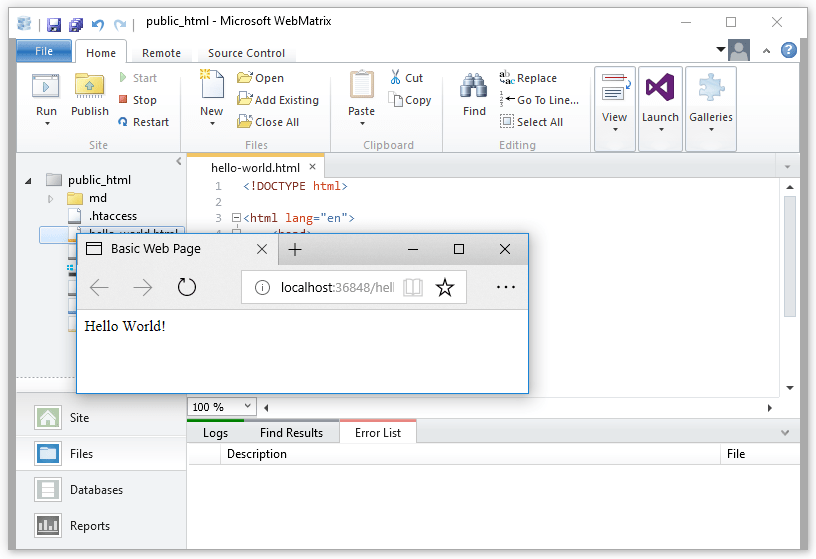This screenshot has height=559, width=816.
Task: Expand the md folder
Action: tap(50, 198)
